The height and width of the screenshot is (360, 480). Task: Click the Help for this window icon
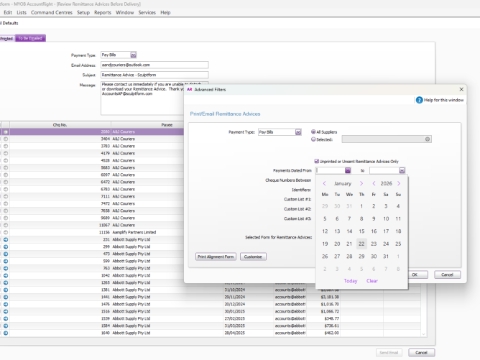419,100
